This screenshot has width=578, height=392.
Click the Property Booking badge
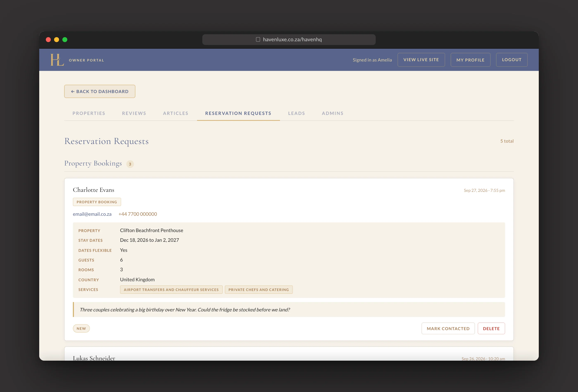pyautogui.click(x=97, y=202)
